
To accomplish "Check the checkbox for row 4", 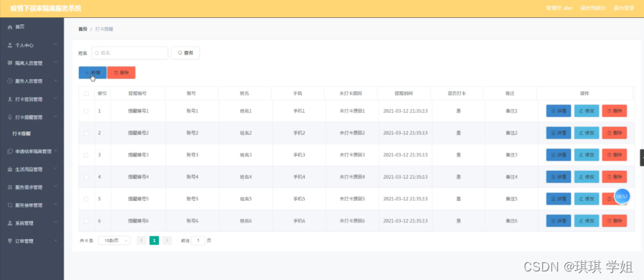I will (x=86, y=177).
